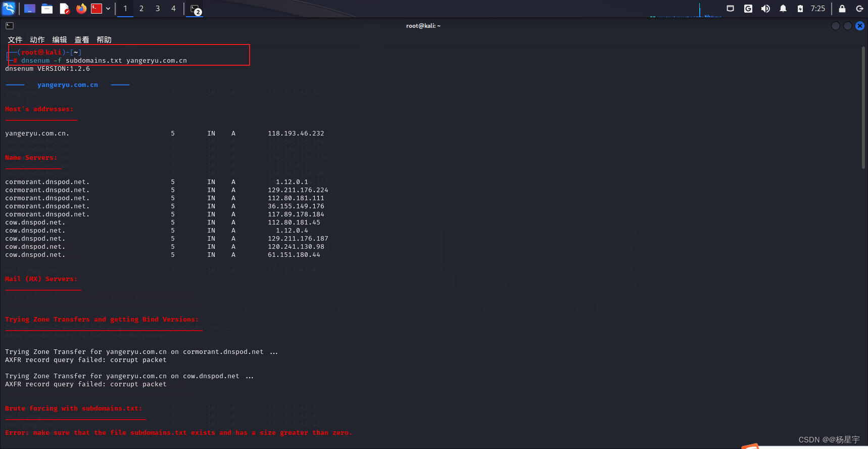
Task: Open the red terminal emulator launcher
Action: (x=97, y=9)
